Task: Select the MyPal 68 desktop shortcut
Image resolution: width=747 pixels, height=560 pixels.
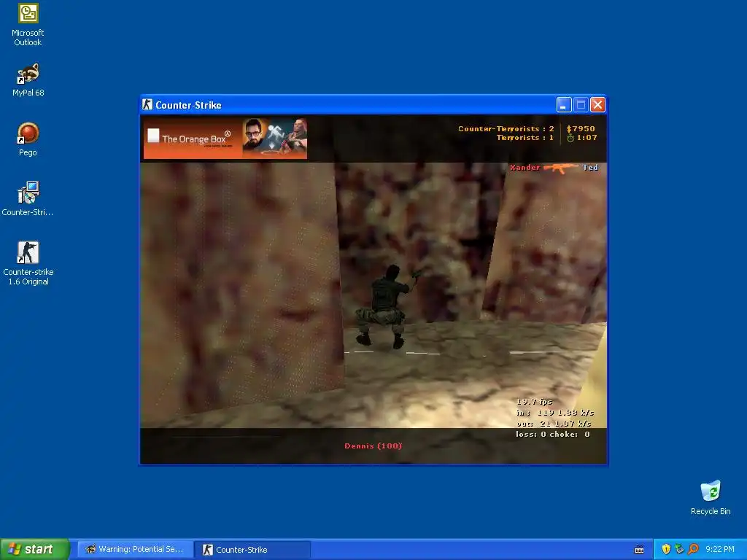Action: point(28,79)
